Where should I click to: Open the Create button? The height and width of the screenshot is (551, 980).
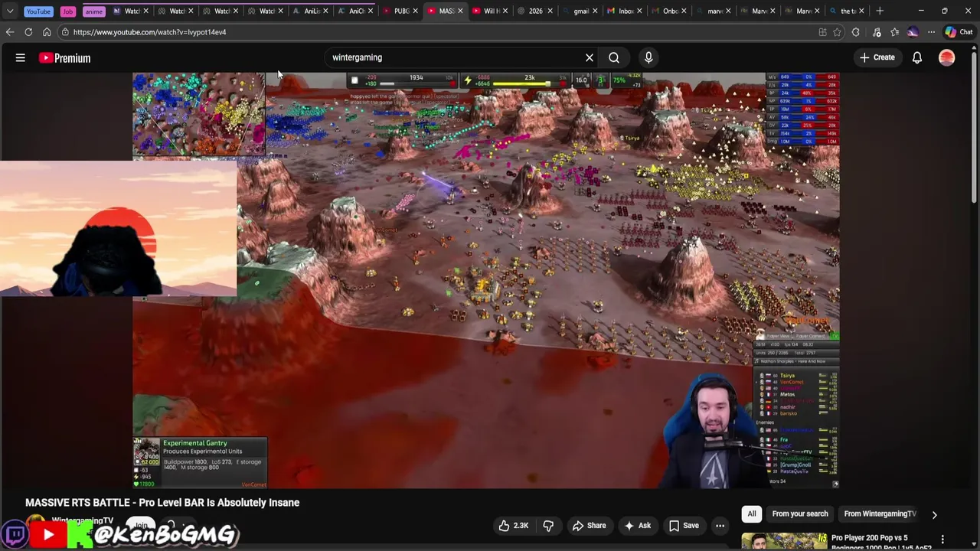click(877, 57)
